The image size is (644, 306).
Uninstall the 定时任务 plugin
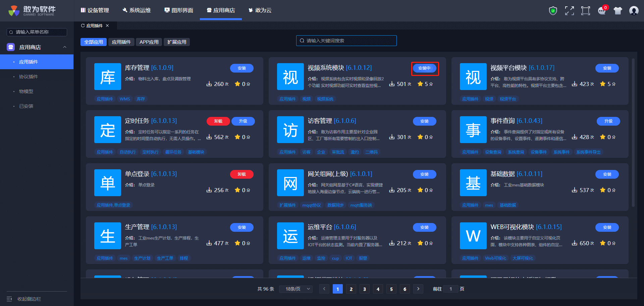point(218,121)
